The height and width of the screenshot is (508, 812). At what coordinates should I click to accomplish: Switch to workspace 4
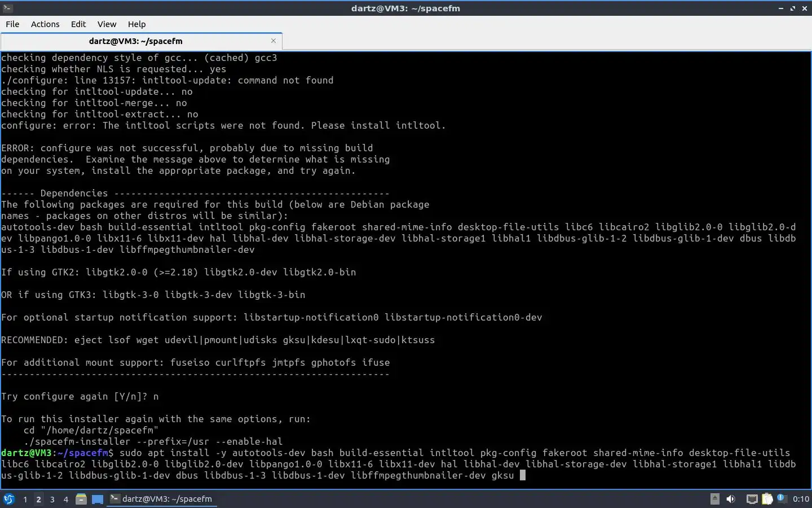66,499
